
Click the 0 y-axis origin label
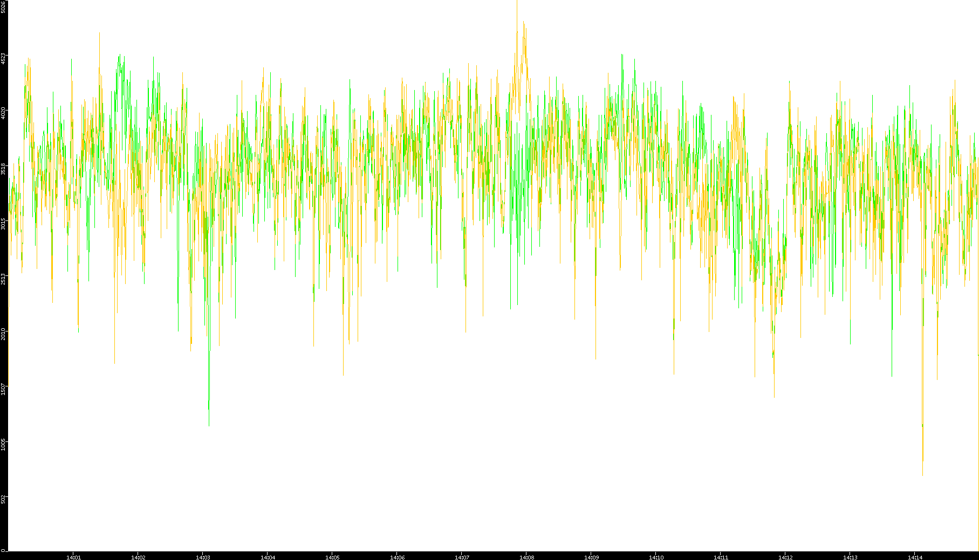point(3,550)
